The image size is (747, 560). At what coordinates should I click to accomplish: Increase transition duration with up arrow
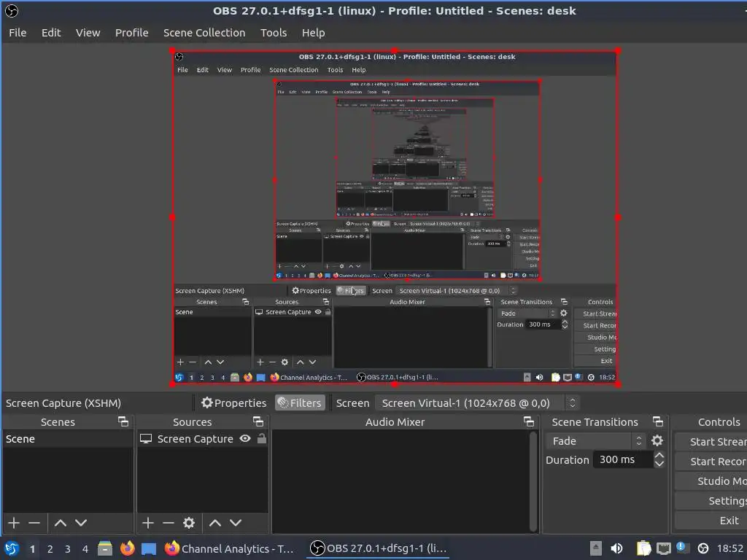point(659,455)
